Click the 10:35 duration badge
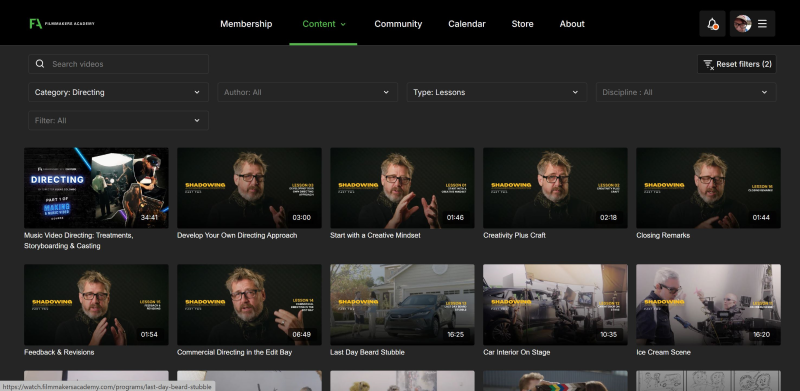Image resolution: width=800 pixels, height=391 pixels. 608,334
